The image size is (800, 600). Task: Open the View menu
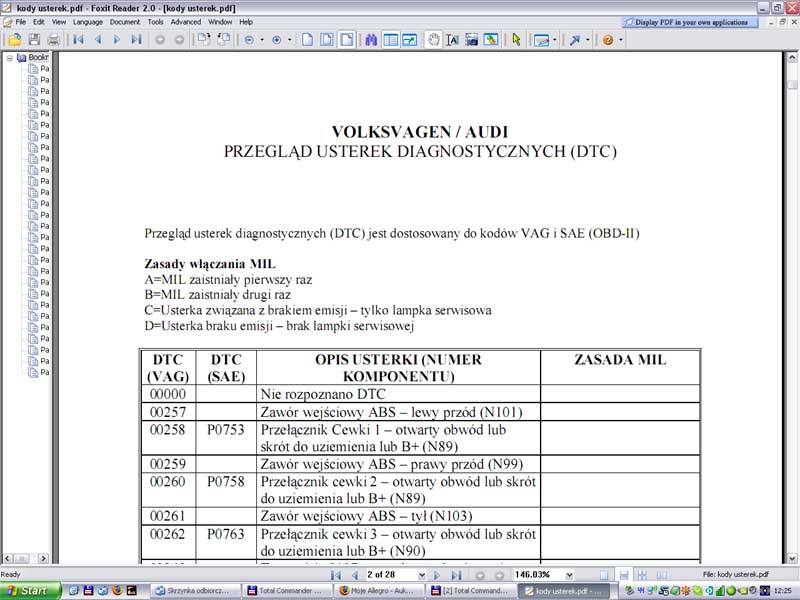click(x=59, y=22)
